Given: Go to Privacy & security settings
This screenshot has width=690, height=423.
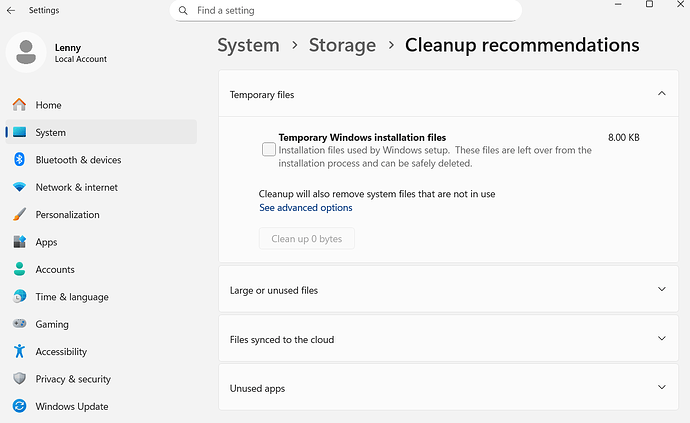Looking at the screenshot, I should click(x=73, y=379).
